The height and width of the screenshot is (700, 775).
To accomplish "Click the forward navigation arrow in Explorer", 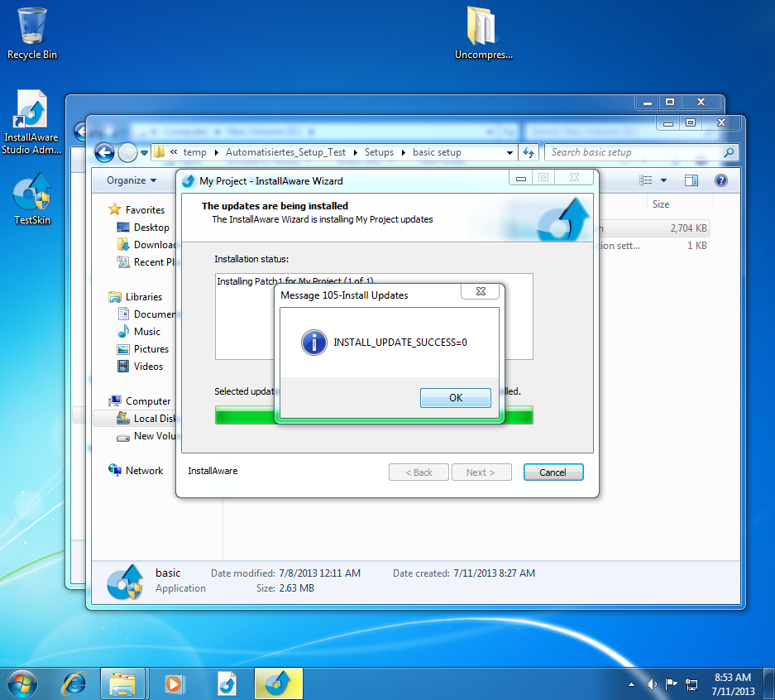I will 127,152.
